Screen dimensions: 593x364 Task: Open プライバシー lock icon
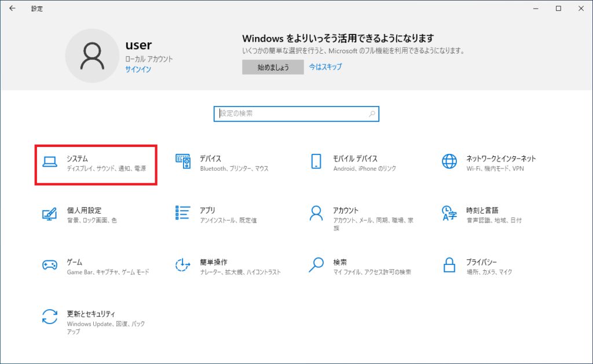tap(449, 265)
